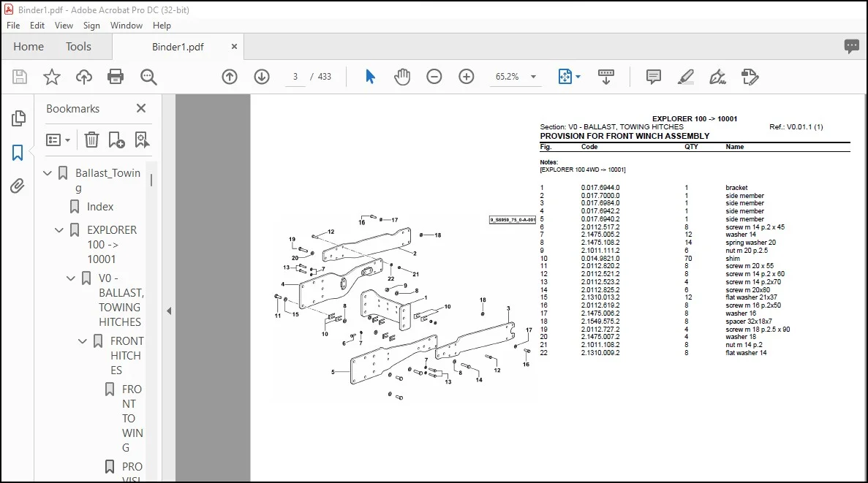Click the 'spring washer 20' part name
868x483 pixels.
pos(751,243)
